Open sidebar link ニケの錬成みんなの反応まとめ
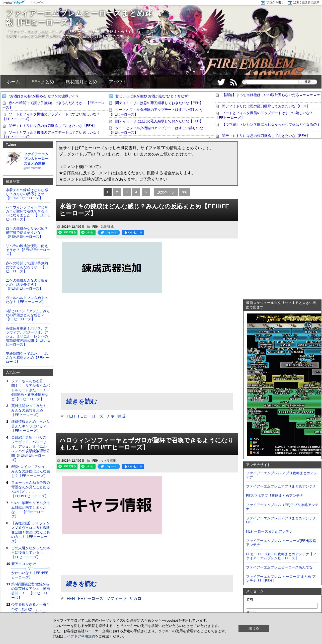 (x=27, y=284)
